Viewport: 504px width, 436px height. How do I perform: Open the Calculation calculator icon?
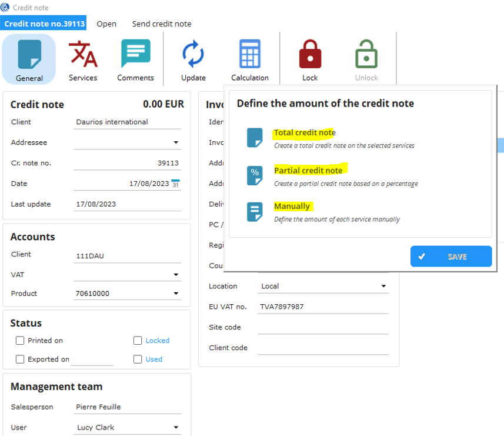[249, 55]
